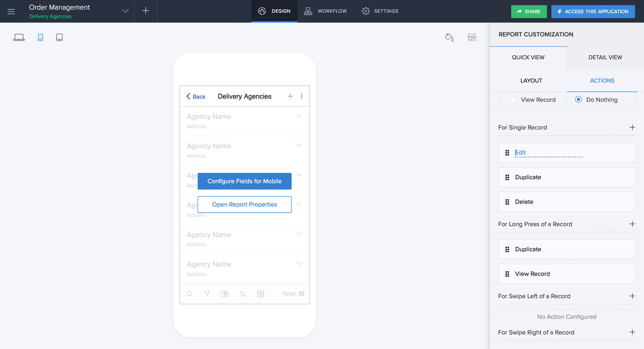The image size is (644, 349).
Task: Expand the third record chevron
Action: [x=299, y=174]
